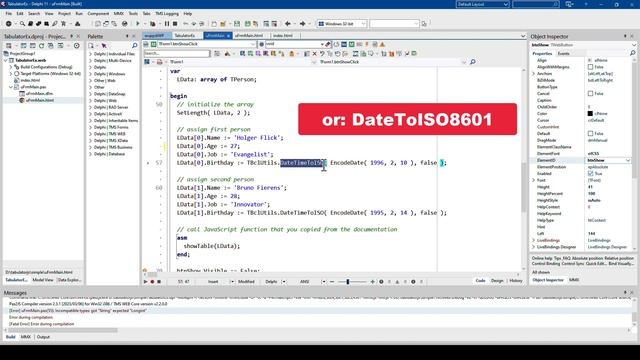The image size is (640, 360).
Task: Collapse the uFrmMain.pas tree node
Action: click(x=11, y=87)
